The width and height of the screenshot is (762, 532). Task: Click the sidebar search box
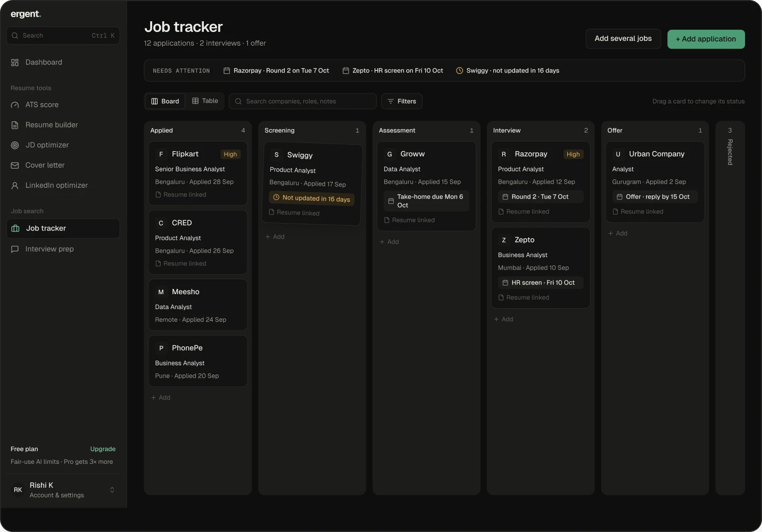click(x=63, y=36)
